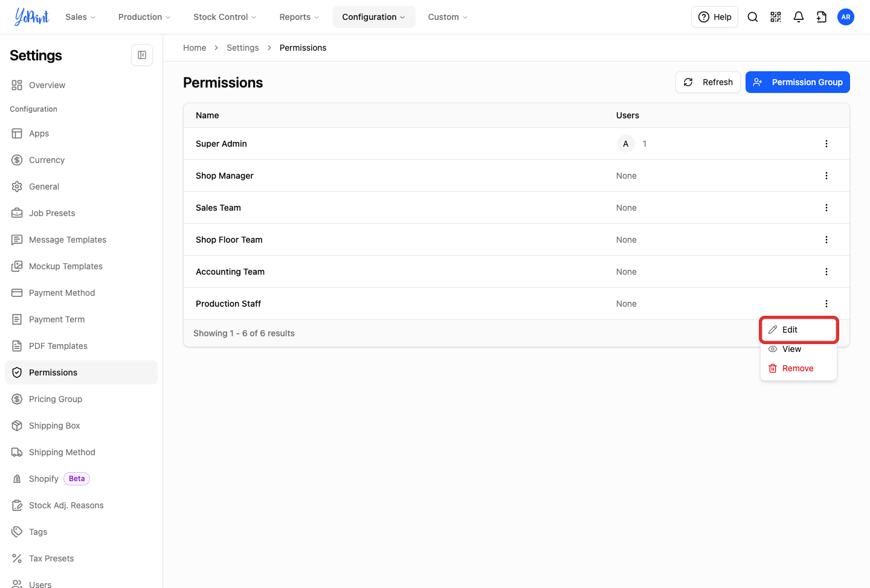Viewport: 870px width, 588px height.
Task: Open three-dot menu for Sales Team
Action: (x=826, y=208)
